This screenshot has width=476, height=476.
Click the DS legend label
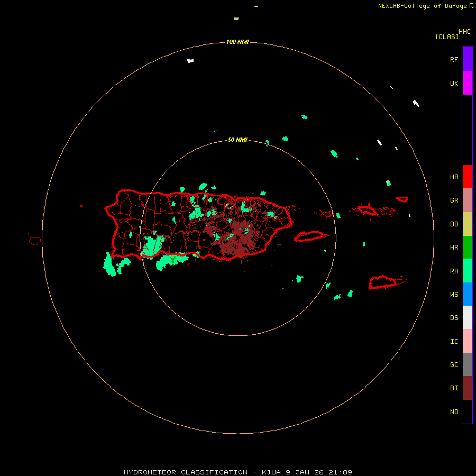(454, 318)
